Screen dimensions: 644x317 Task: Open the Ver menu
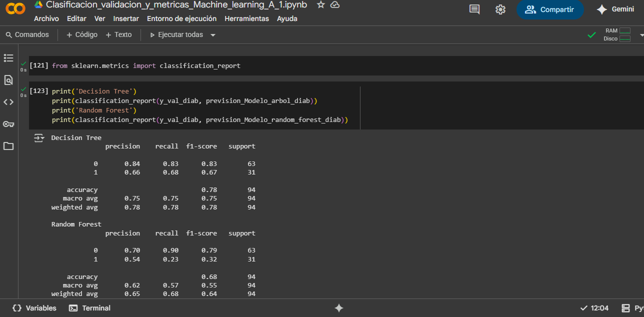[x=100, y=18]
